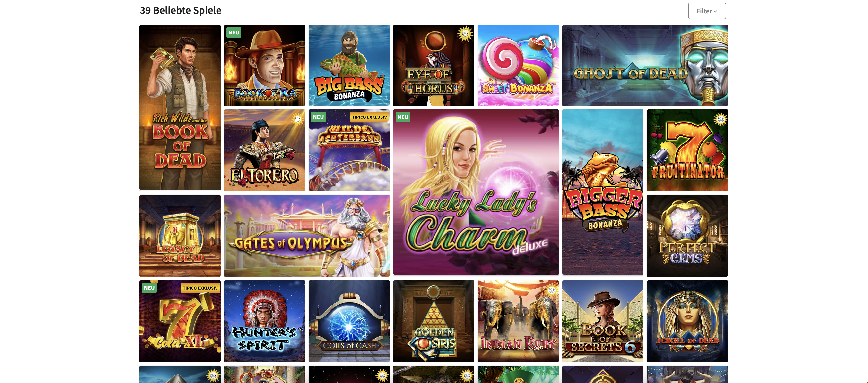Click the sun badge on Indian Ruby

(x=552, y=290)
